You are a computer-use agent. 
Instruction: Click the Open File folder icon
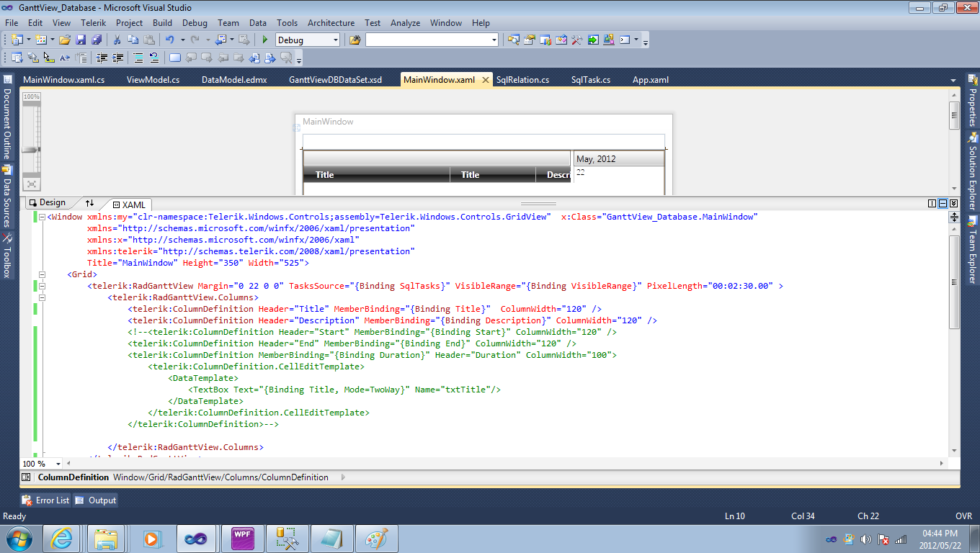pos(65,40)
